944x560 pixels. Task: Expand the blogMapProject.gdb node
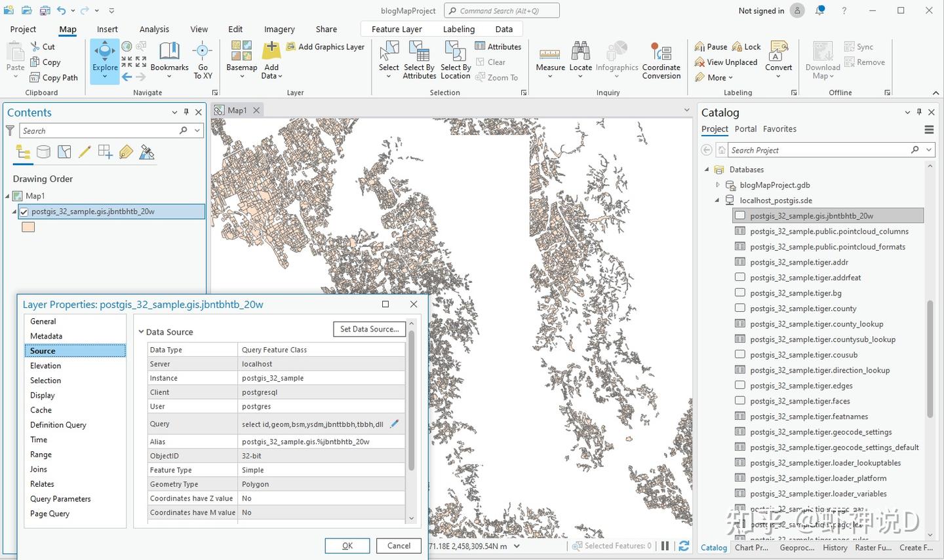(x=717, y=185)
